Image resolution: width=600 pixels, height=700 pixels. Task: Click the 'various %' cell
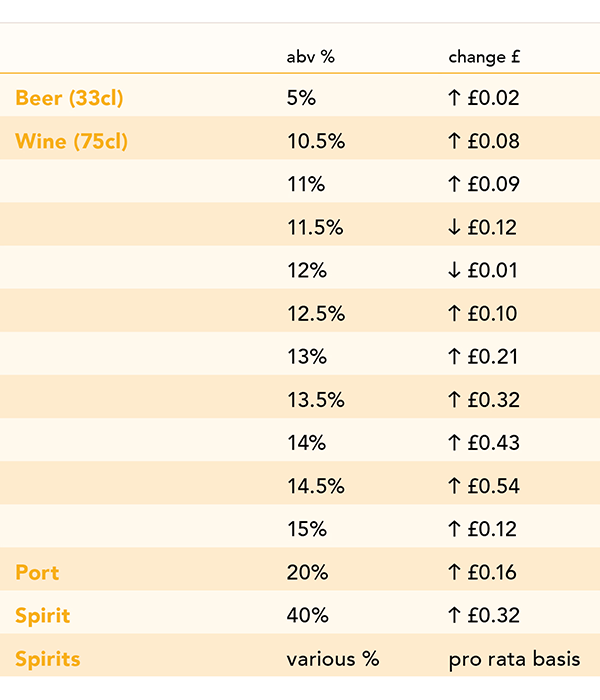point(333,659)
